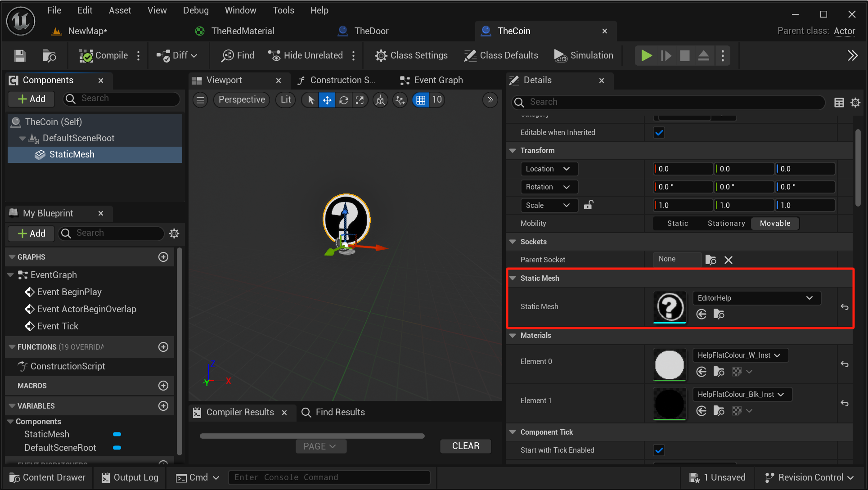Expand toolbar overflow chevrons at far right

pyautogui.click(x=853, y=56)
